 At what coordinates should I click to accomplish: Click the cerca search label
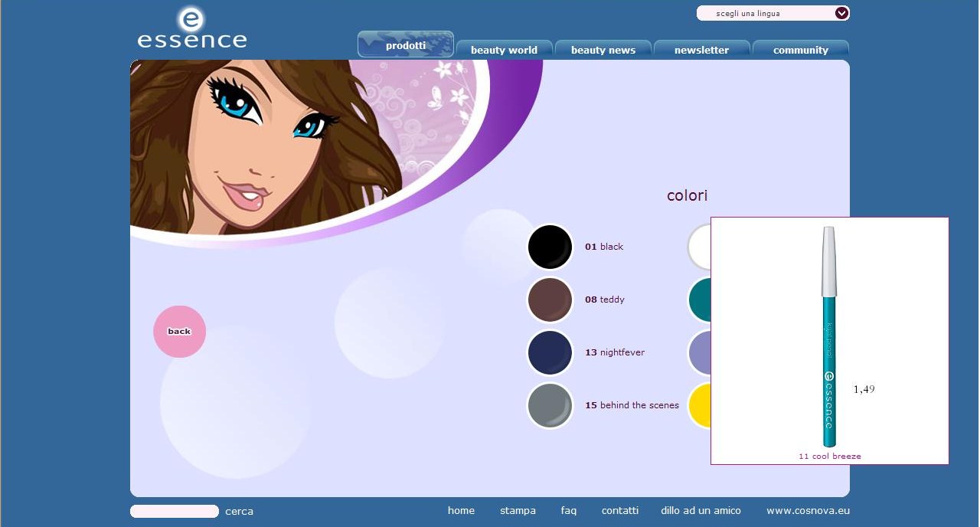[x=239, y=511]
